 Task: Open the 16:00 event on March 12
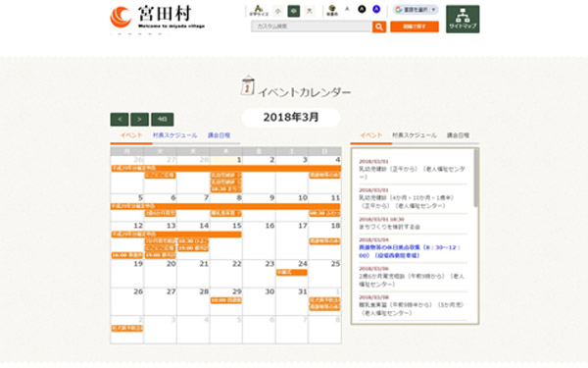[127, 255]
